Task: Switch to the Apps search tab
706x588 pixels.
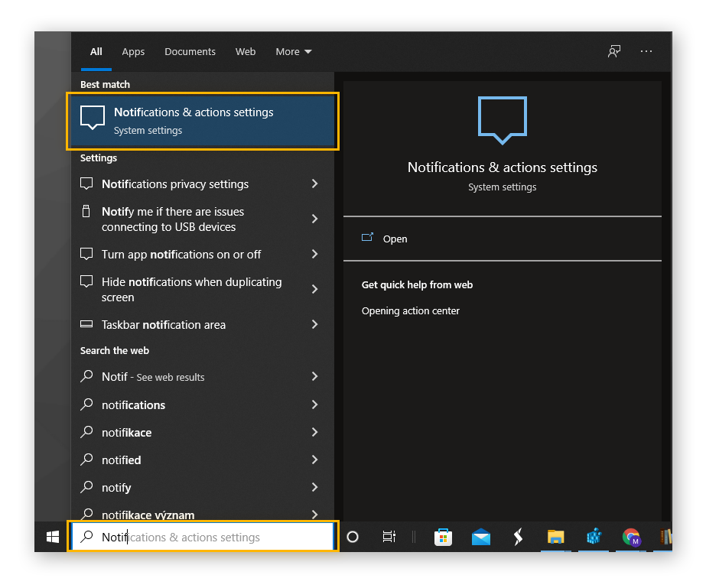Action: 133,51
